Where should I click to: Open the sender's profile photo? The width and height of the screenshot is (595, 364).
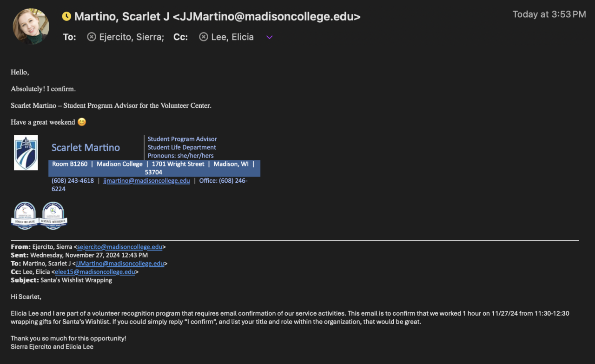(x=31, y=26)
